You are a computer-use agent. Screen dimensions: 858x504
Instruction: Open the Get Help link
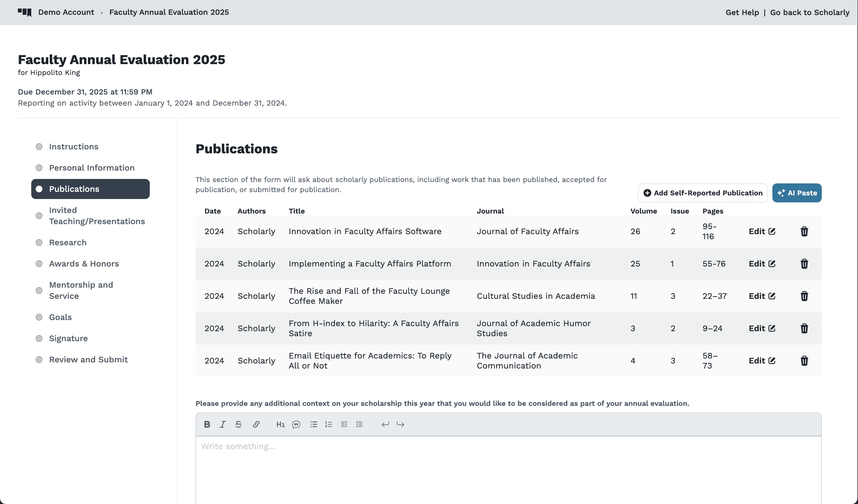coord(742,12)
